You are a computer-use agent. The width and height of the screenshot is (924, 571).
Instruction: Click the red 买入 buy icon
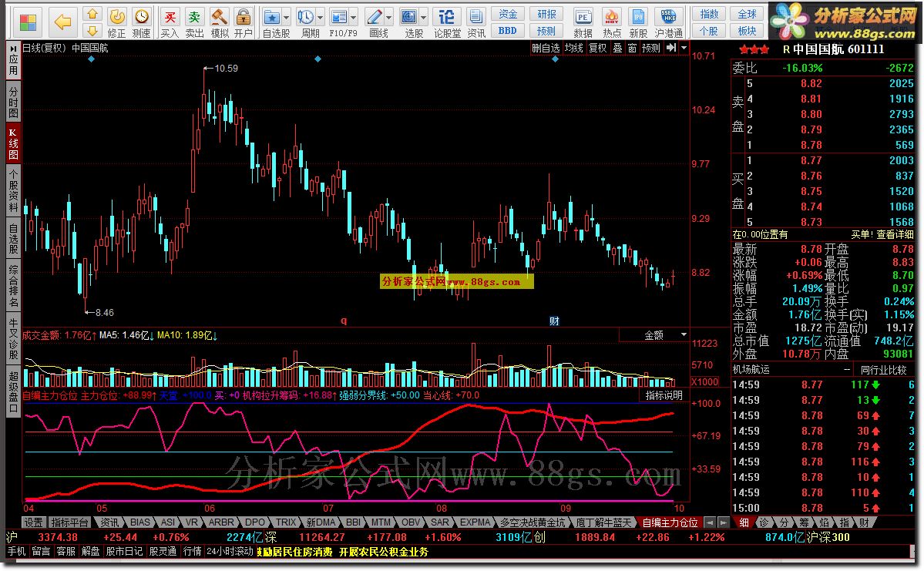click(x=170, y=22)
